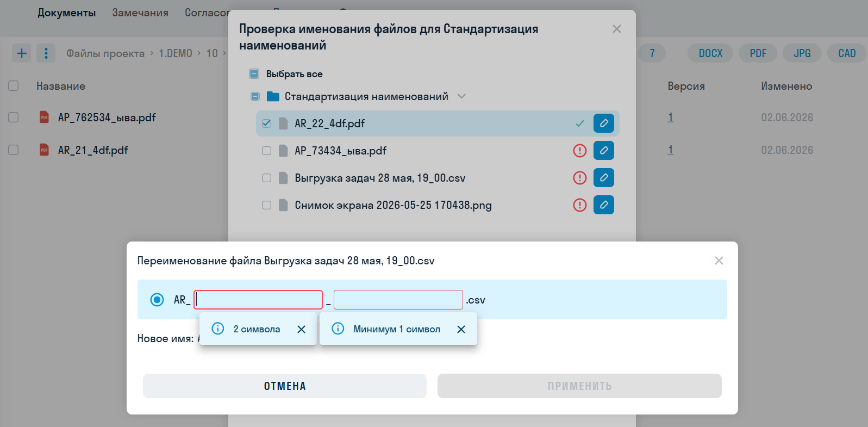Open the three-dot more options menu
This screenshot has width=868, height=427.
(46, 53)
